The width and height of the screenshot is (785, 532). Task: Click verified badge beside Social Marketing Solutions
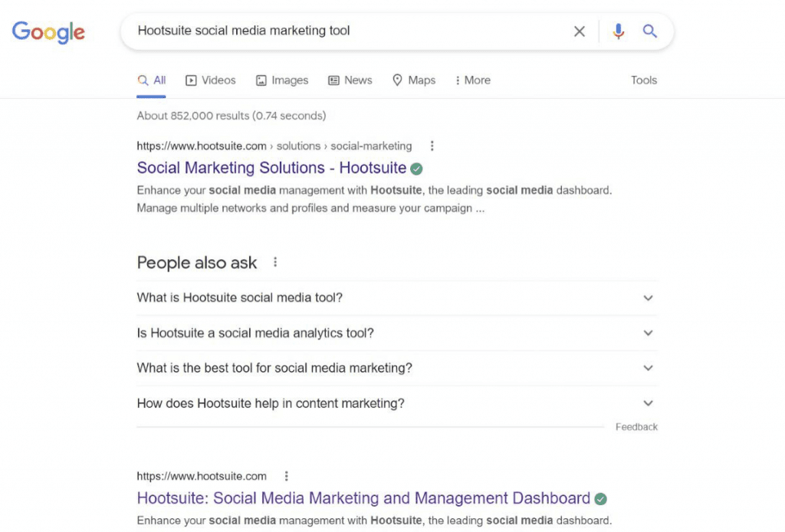(416, 169)
